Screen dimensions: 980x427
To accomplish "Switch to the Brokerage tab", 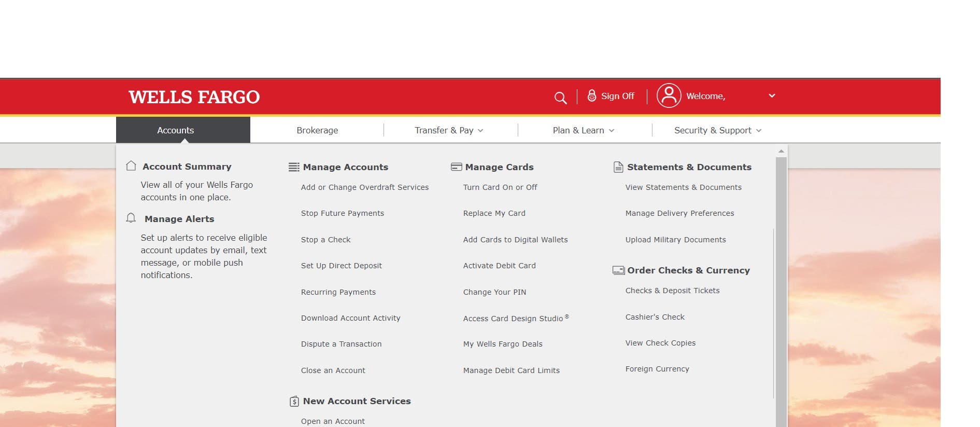I will 317,130.
